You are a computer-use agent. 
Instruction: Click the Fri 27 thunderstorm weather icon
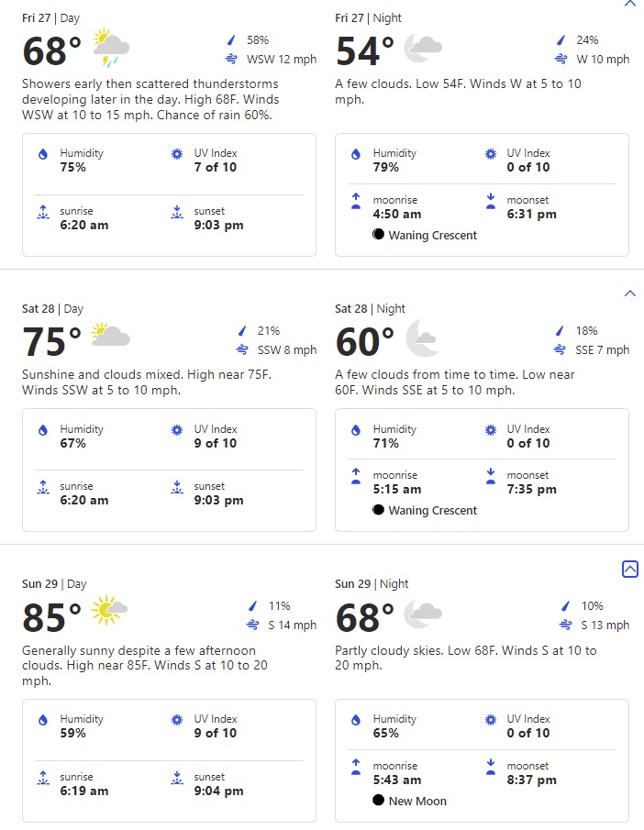(x=111, y=48)
